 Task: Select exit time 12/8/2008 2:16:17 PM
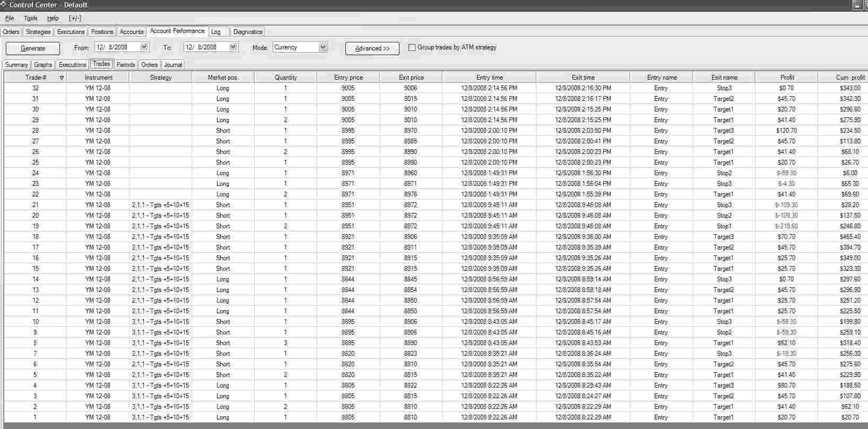583,99
